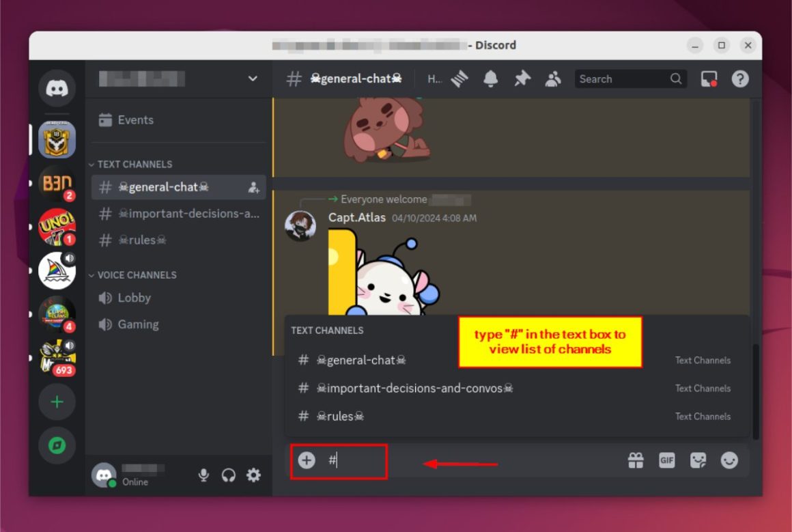Open the server name dropdown menu
This screenshot has width=792, height=532.
click(252, 79)
